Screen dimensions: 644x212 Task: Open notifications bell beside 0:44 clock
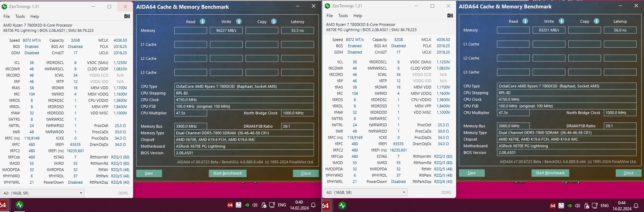pyautogui.click(x=636, y=206)
